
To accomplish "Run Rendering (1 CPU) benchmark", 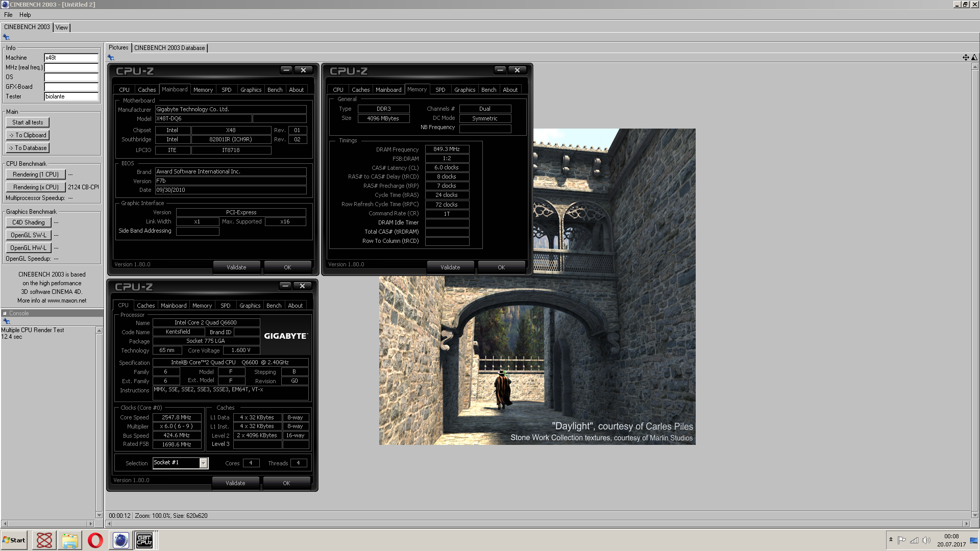I will [36, 174].
